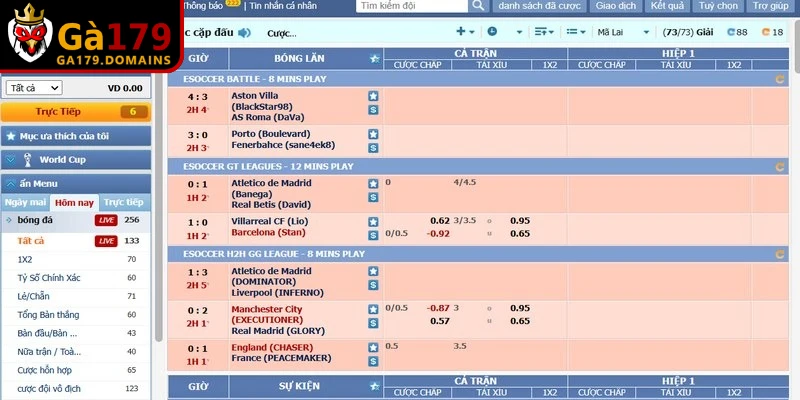The height and width of the screenshot is (400, 800).
Task: Click the Trực Tiếp live button
Action: pos(76,112)
